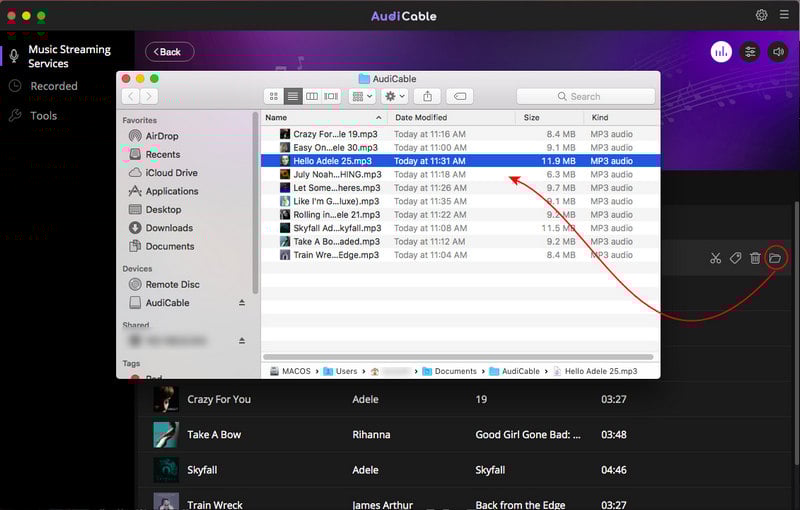This screenshot has height=510, width=800.
Task: Open the Finder arrange-by dropdown
Action: click(x=362, y=96)
